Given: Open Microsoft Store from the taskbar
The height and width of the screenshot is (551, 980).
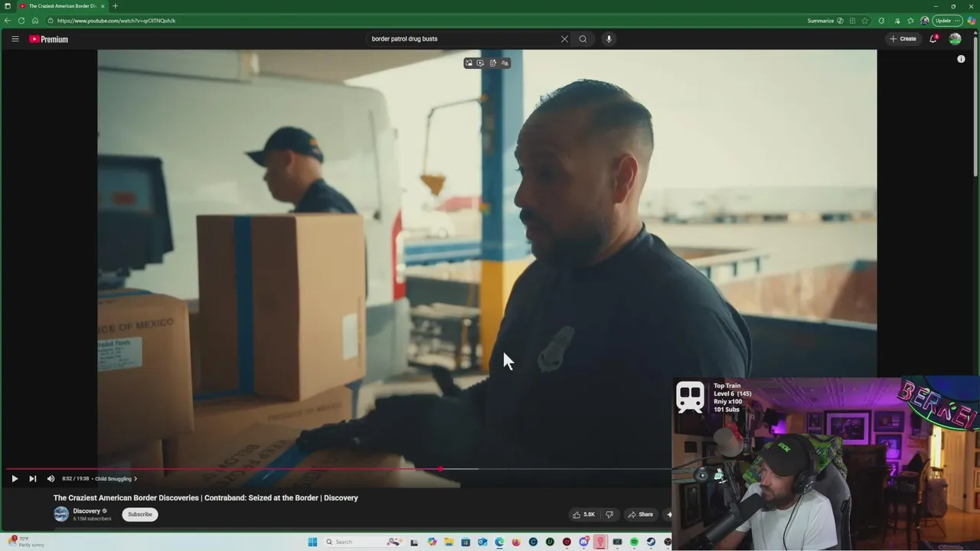Looking at the screenshot, I should (x=465, y=542).
